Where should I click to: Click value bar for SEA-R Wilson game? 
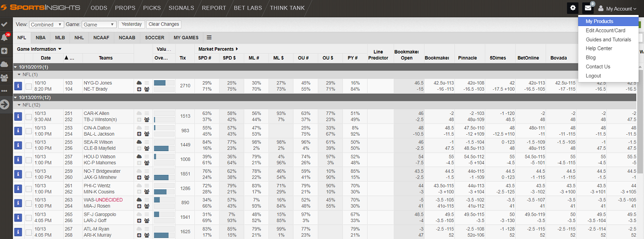tap(164, 148)
